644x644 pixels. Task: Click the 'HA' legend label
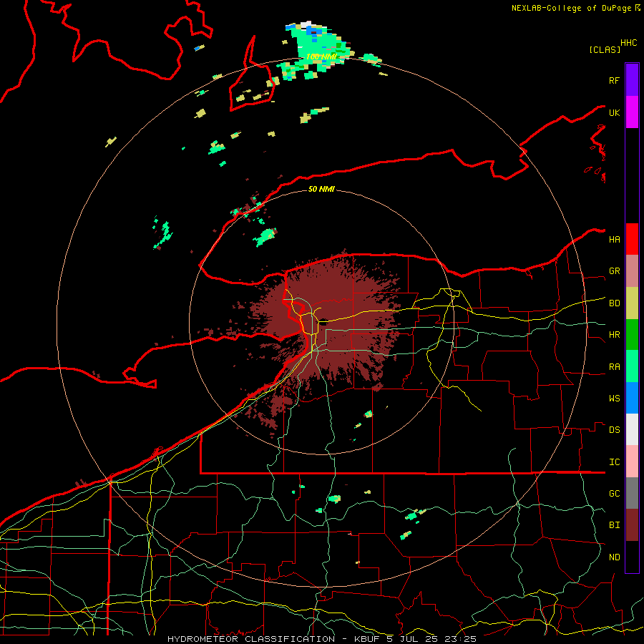click(614, 240)
